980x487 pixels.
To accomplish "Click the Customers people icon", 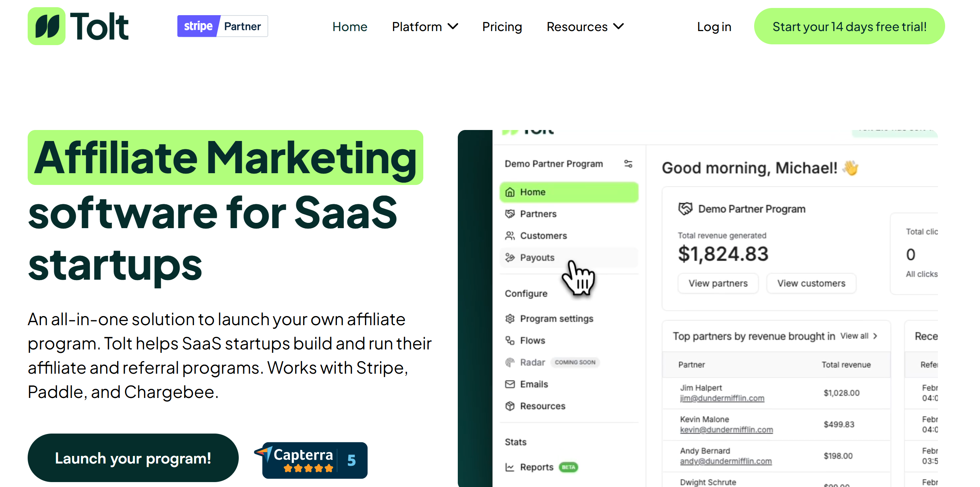I will [510, 236].
